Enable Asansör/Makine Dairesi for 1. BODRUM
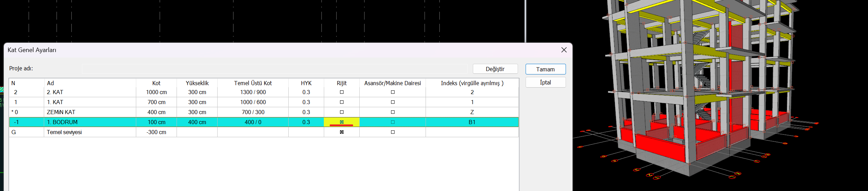Image resolution: width=868 pixels, height=191 pixels. point(392,122)
